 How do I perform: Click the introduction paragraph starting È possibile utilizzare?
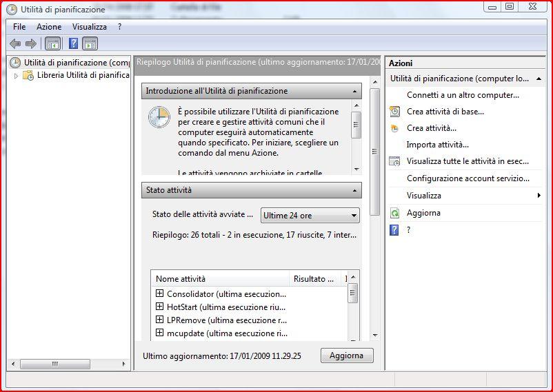coord(259,132)
